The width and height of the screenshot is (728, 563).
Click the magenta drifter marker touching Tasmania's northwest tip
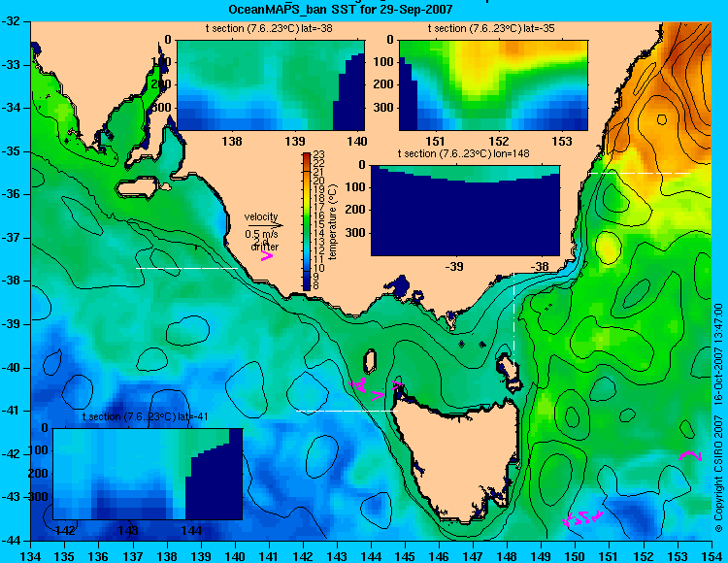[x=397, y=384]
